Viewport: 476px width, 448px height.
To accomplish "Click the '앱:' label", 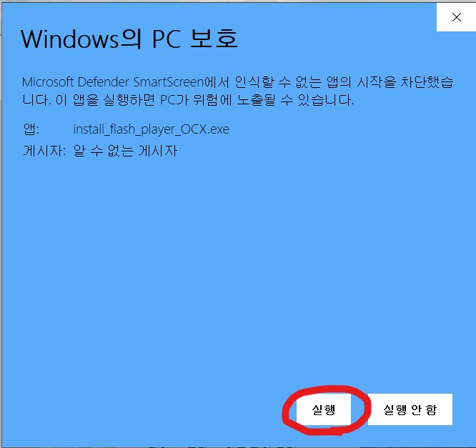I will [x=31, y=129].
